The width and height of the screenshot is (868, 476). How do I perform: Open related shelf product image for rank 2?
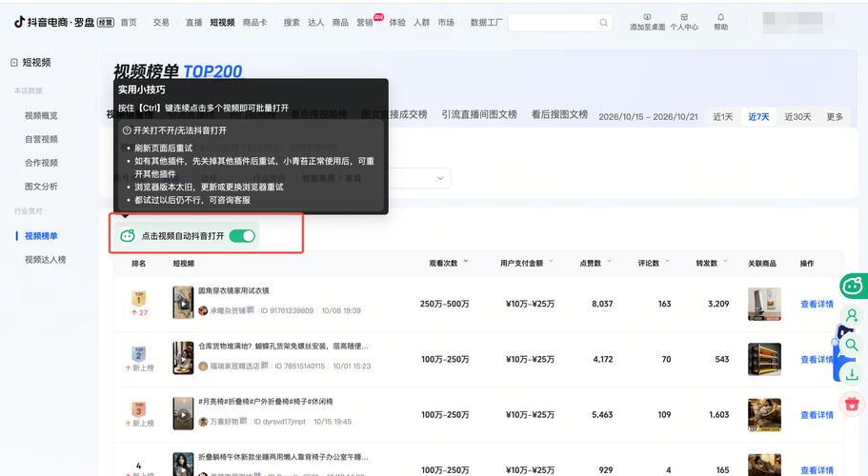(x=764, y=359)
